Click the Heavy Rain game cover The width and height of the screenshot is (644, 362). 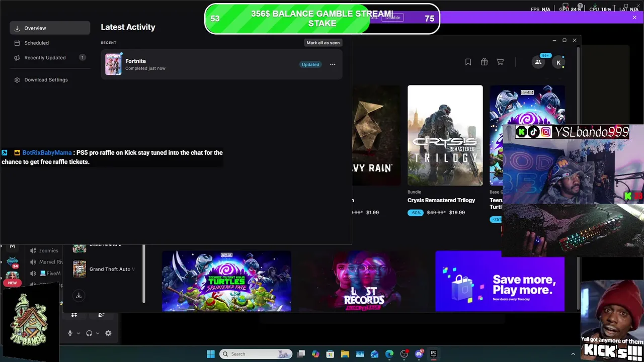tap(376, 135)
